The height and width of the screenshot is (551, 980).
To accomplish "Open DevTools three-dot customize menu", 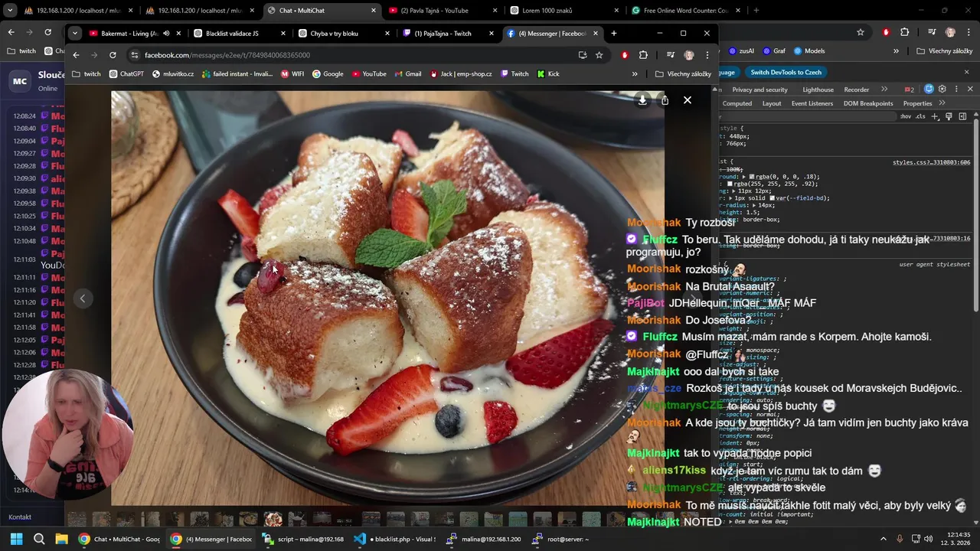I will (x=956, y=90).
